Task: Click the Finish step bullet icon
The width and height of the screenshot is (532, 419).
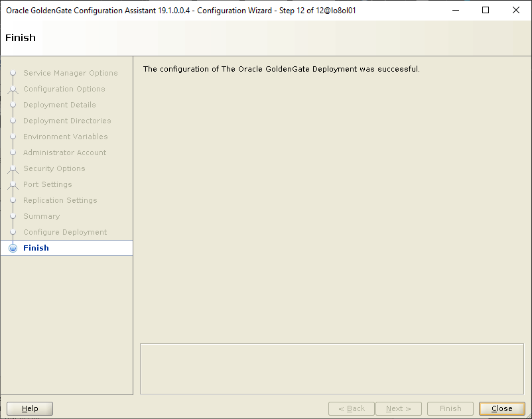Action: pyautogui.click(x=13, y=248)
